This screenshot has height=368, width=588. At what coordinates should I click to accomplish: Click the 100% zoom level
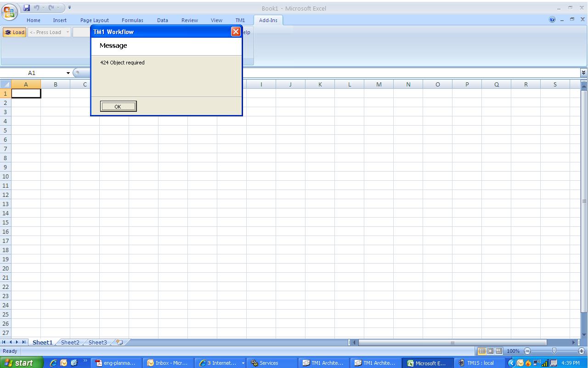point(513,351)
